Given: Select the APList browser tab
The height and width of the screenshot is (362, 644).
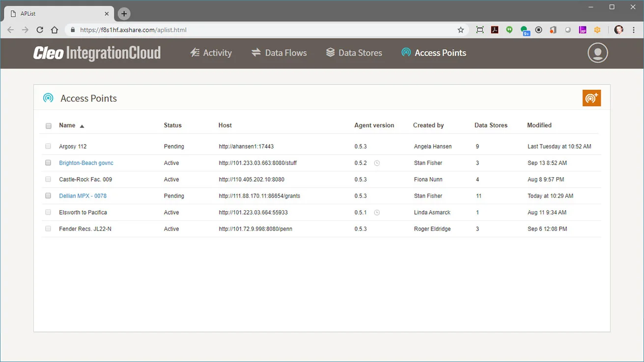Looking at the screenshot, I should pos(59,14).
